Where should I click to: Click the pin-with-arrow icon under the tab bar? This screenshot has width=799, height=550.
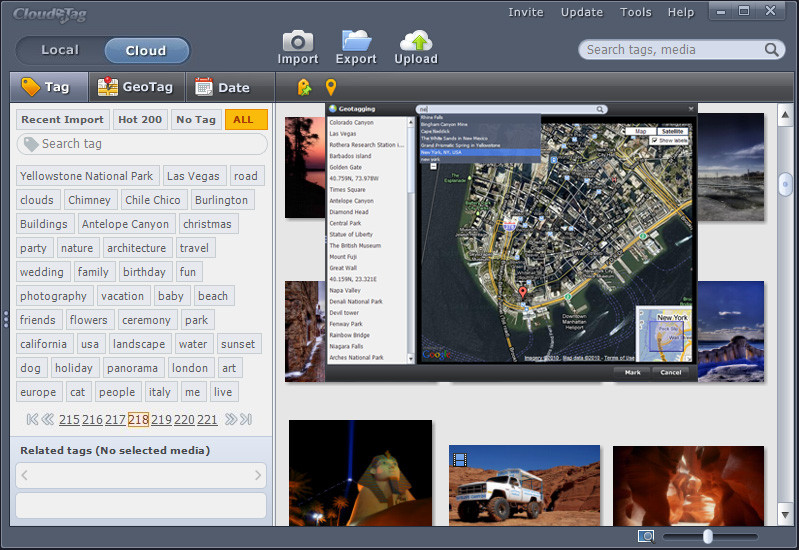(x=304, y=88)
